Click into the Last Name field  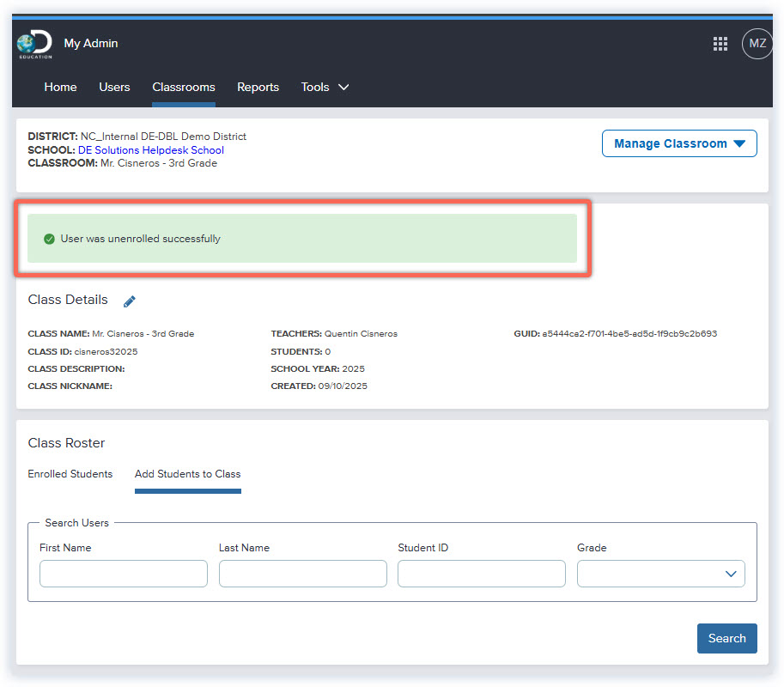302,574
